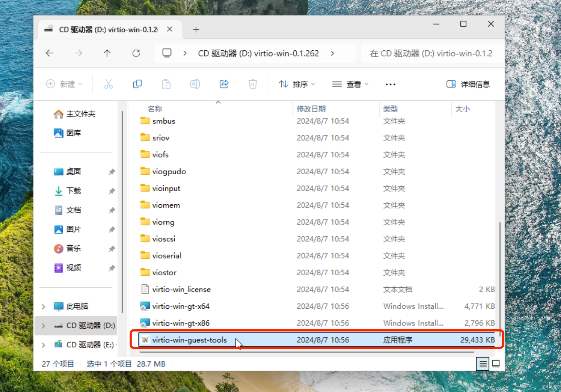
Task: Expand This PC (此电脑) tree node
Action: click(43, 306)
